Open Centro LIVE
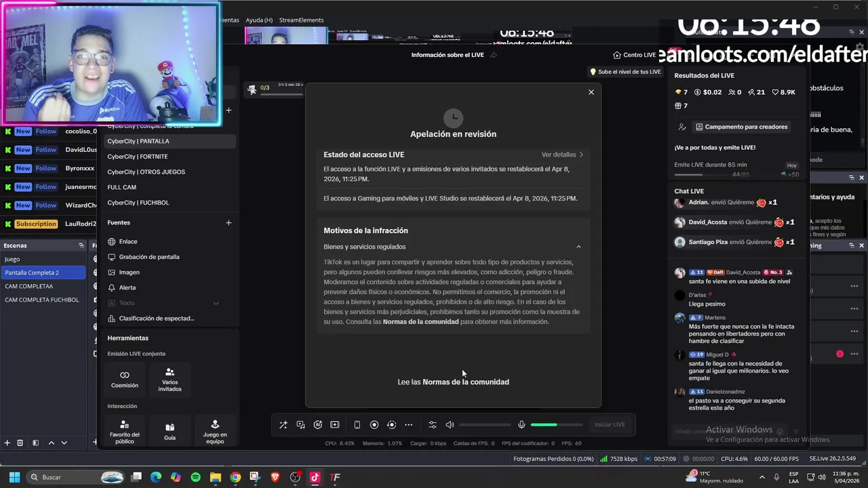This screenshot has height=488, width=868. [x=634, y=55]
